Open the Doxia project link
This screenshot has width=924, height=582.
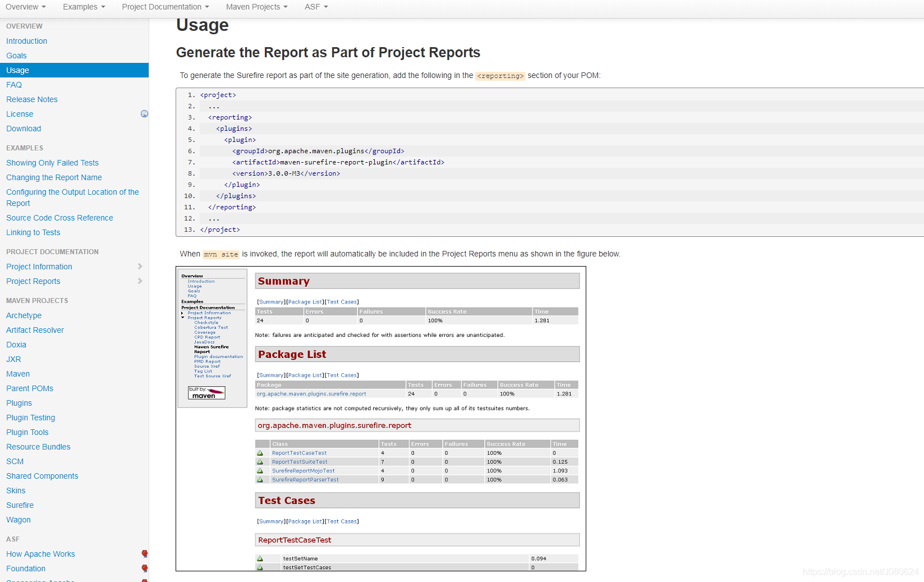pyautogui.click(x=16, y=345)
